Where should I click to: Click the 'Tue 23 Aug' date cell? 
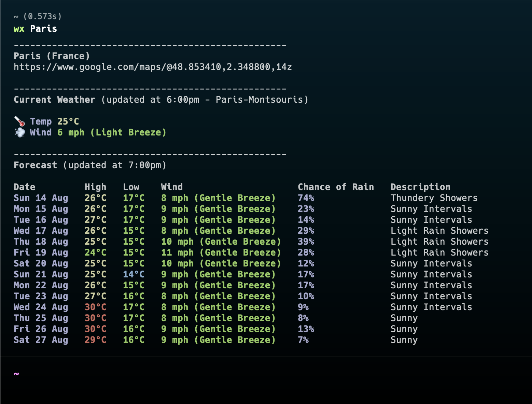pos(41,296)
